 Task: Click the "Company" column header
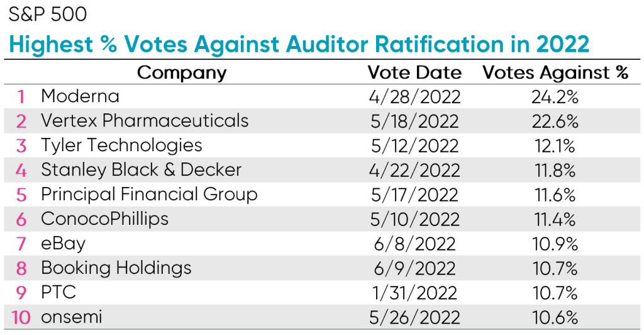(x=181, y=72)
